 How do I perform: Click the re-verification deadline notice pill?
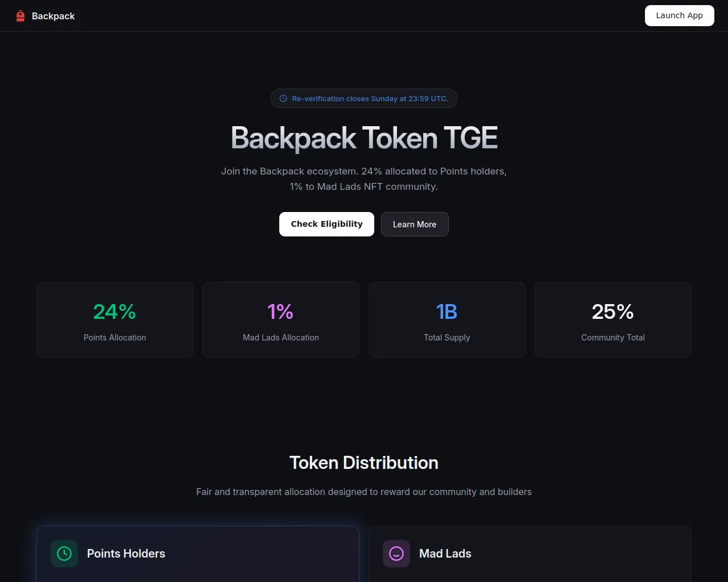(x=364, y=98)
